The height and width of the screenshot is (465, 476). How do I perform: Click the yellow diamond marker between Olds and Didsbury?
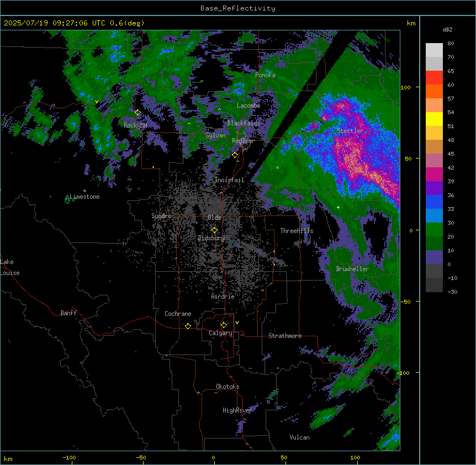point(214,230)
